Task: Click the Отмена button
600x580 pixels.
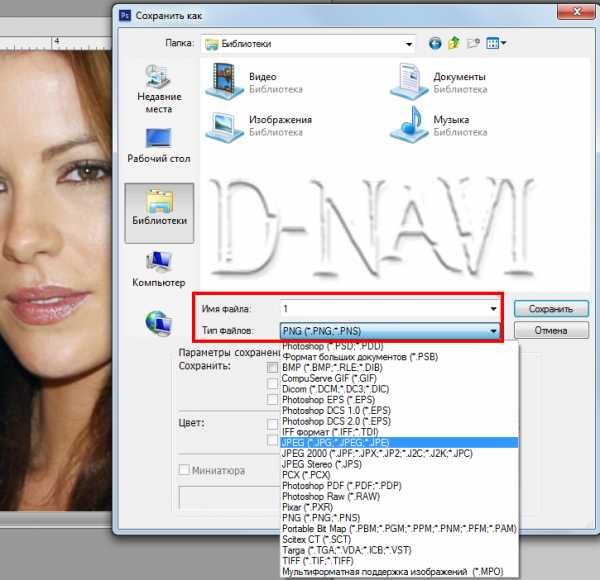Action: pos(551,330)
